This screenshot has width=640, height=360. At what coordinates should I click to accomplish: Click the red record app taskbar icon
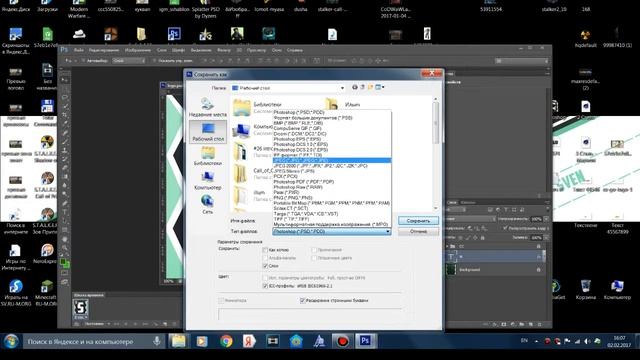(342, 341)
